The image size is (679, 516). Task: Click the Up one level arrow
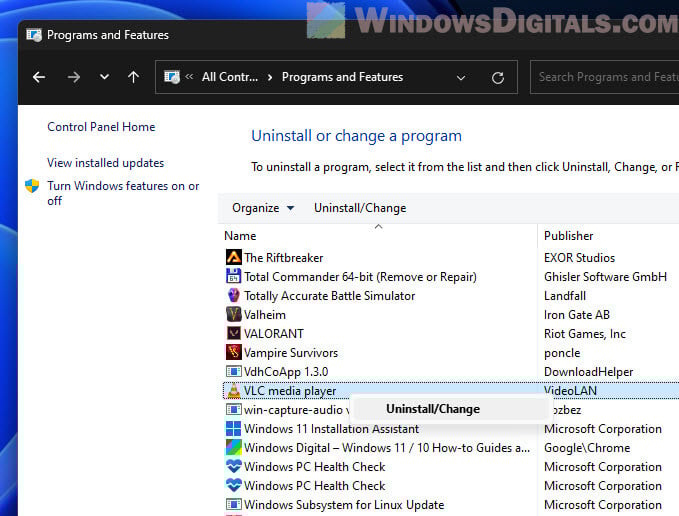click(x=133, y=77)
